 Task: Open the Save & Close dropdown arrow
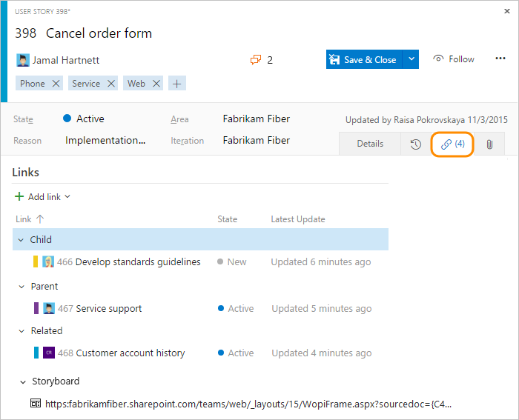411,59
